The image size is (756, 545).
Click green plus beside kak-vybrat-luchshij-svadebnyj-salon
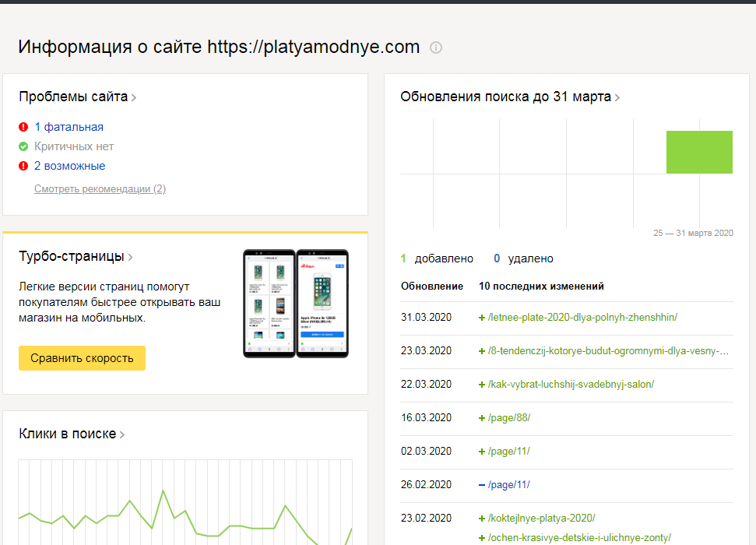[x=482, y=384]
